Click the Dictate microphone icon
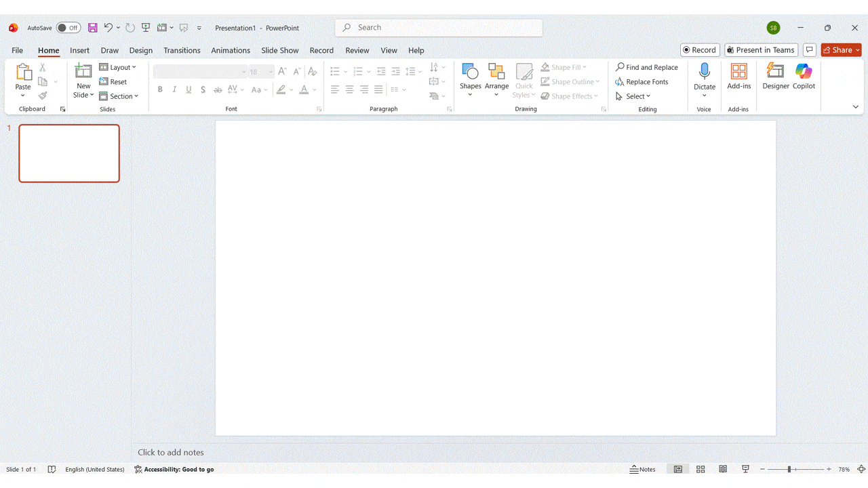Viewport: 868px width, 488px height. tap(704, 73)
